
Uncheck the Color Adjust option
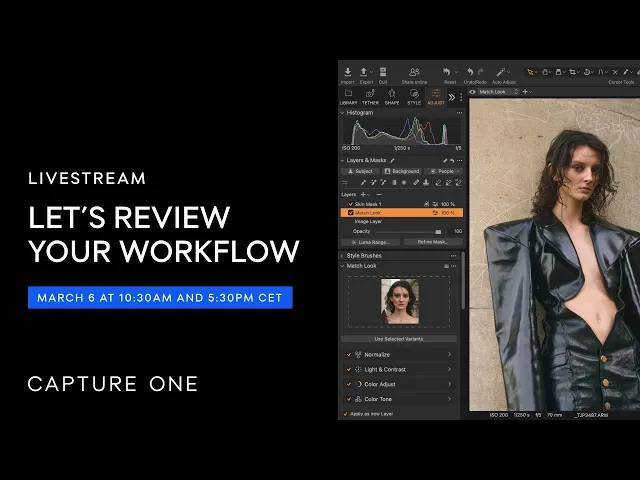(x=349, y=384)
